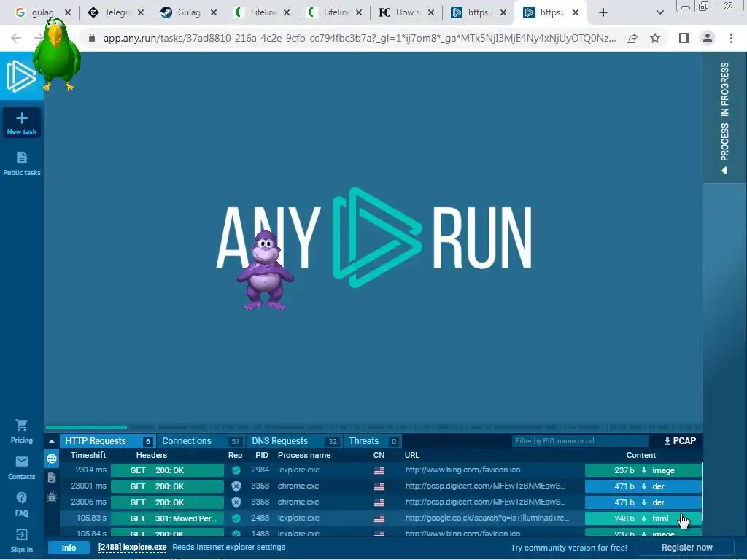
Task: Click the task timeline progress bar
Action: click(x=373, y=427)
